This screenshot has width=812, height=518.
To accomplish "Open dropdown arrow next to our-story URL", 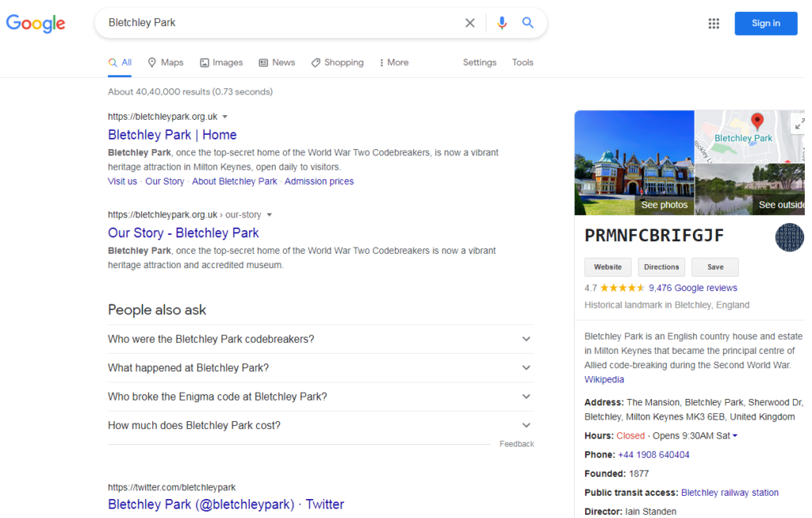I will [x=269, y=215].
